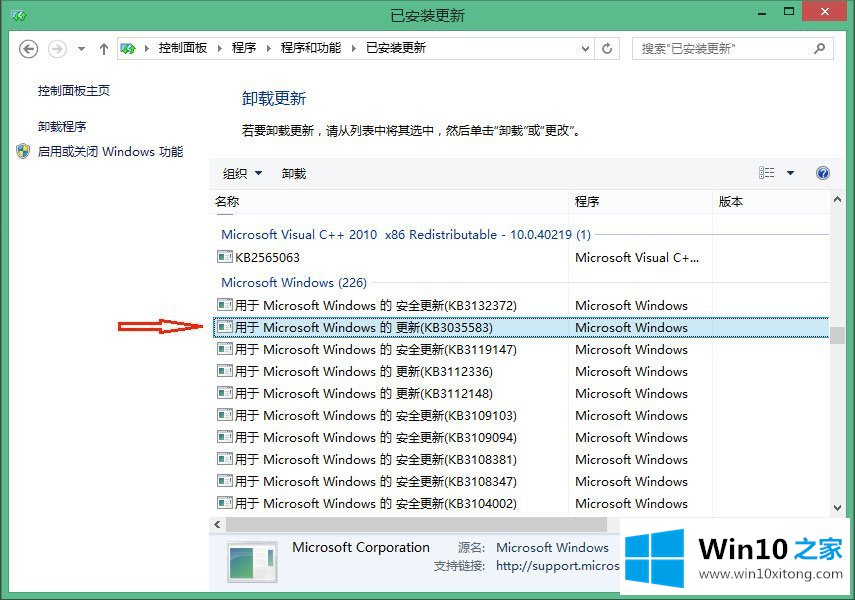Open 卸载程序 link in sidebar
The width and height of the screenshot is (855, 600).
click(x=62, y=127)
